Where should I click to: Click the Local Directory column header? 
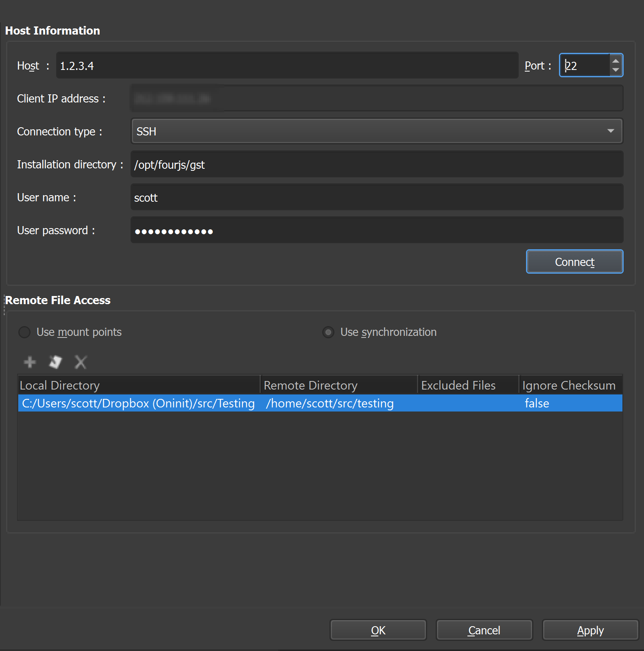tap(138, 385)
